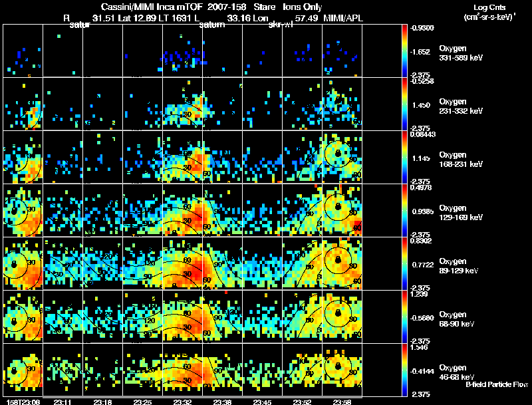Click the 158T23:06 time axis label
The height and width of the screenshot is (405, 532).
[x=23, y=402]
